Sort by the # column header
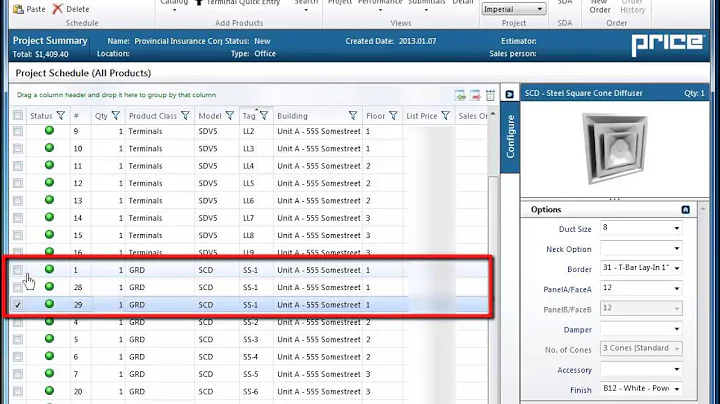The width and height of the screenshot is (720, 404). click(x=76, y=116)
